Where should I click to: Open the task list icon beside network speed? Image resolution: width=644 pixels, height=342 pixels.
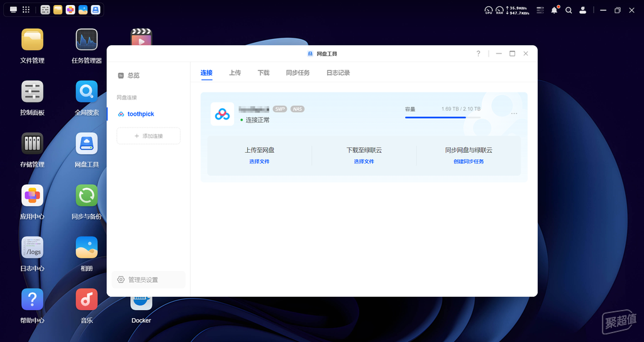(540, 10)
